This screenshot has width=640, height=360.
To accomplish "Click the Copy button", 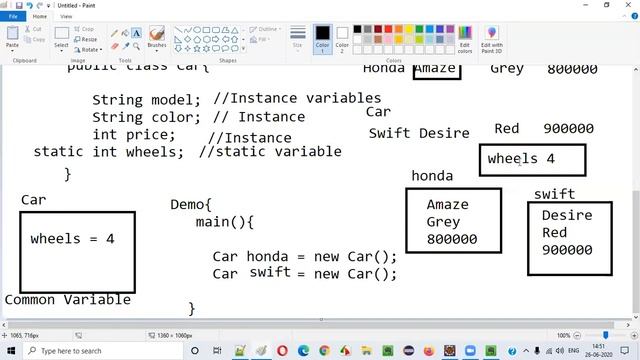I will click(x=35, y=40).
